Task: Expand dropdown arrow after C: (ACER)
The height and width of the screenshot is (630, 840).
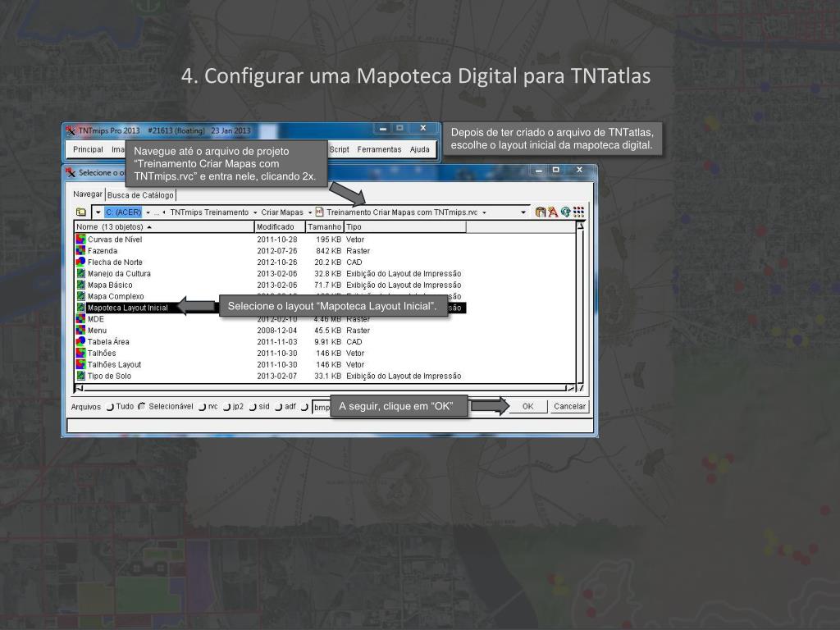Action: pos(148,212)
